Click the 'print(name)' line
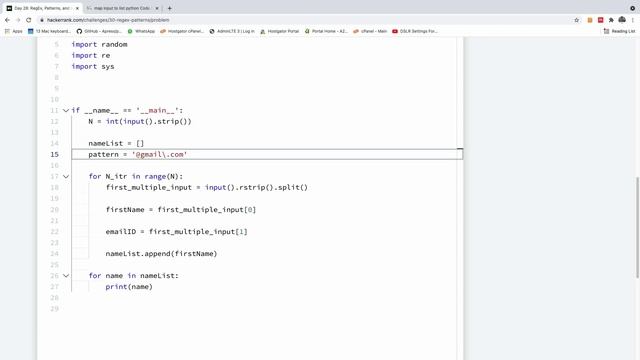 point(129,287)
